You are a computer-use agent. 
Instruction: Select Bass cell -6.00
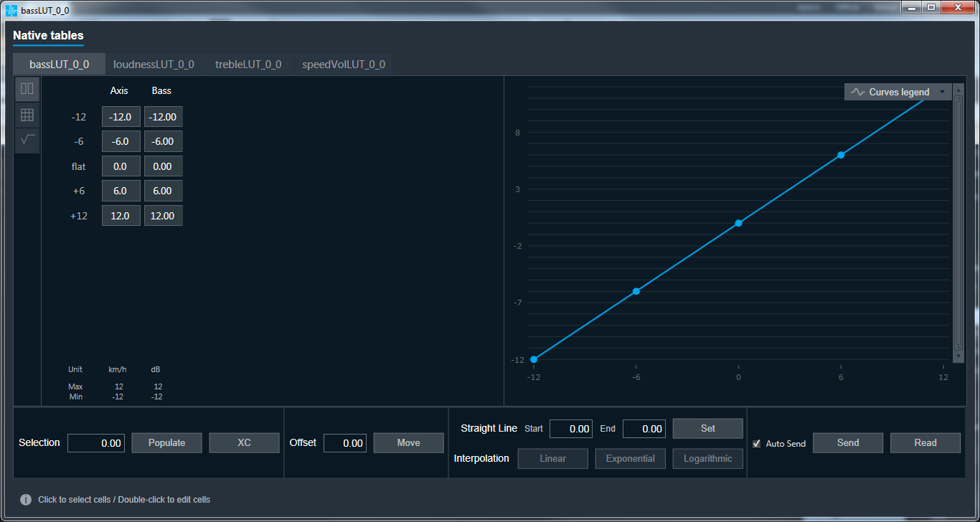[x=163, y=141]
